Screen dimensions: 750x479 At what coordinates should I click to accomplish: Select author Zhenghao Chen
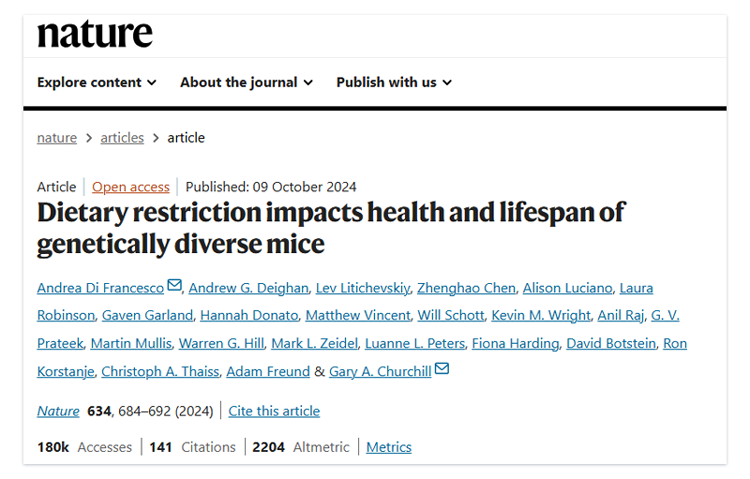467,288
